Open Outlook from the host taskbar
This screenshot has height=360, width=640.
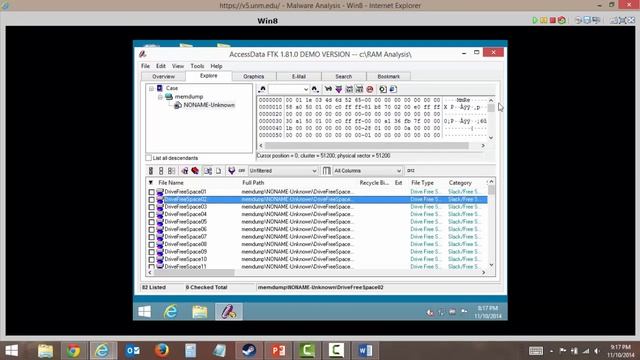[x=133, y=351]
